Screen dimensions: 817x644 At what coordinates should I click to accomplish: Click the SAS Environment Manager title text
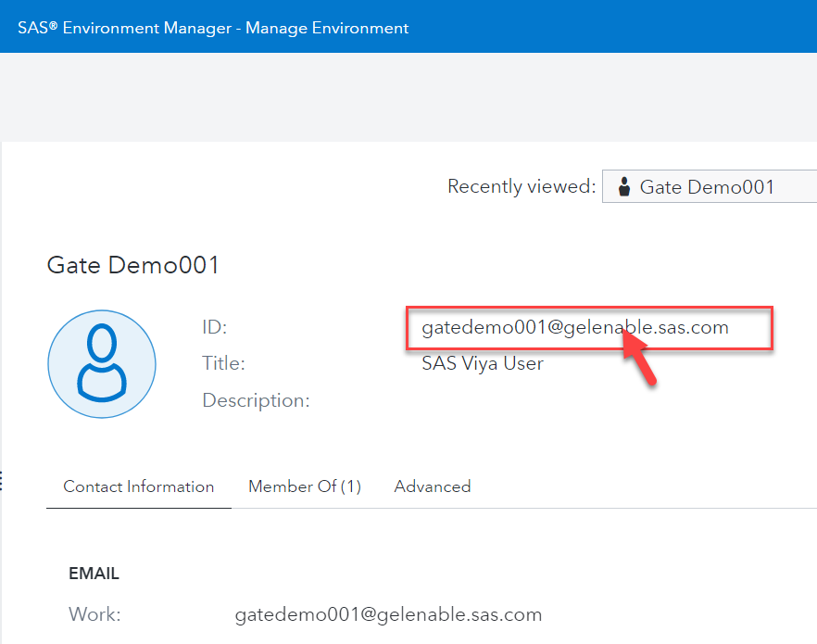coord(213,27)
